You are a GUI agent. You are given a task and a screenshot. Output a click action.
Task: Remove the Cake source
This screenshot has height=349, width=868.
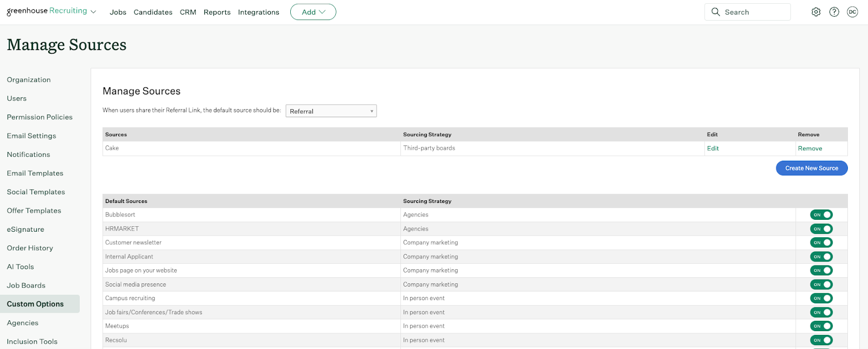click(x=810, y=148)
